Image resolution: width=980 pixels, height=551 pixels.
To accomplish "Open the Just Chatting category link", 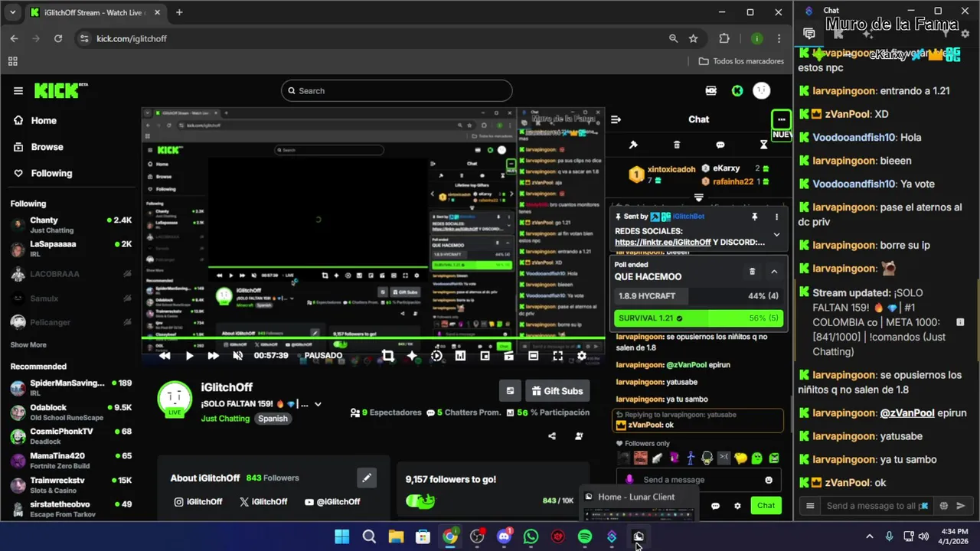I will 225,419.
